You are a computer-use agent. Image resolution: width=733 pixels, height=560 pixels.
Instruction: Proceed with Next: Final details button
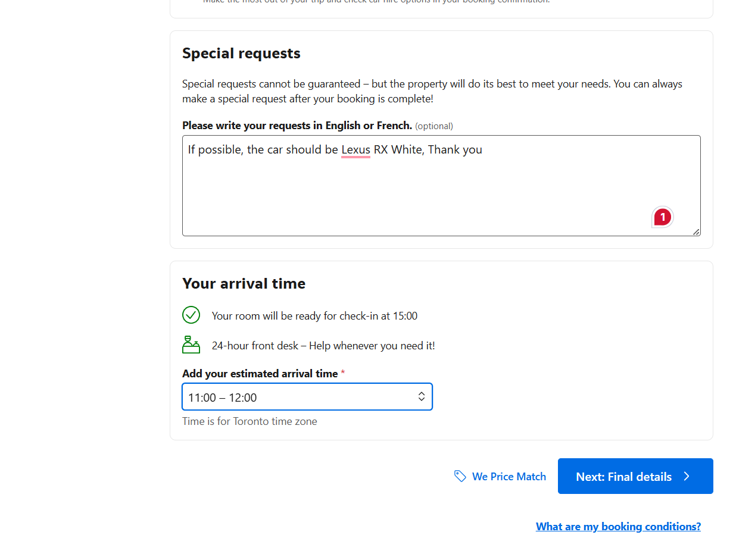tap(635, 476)
